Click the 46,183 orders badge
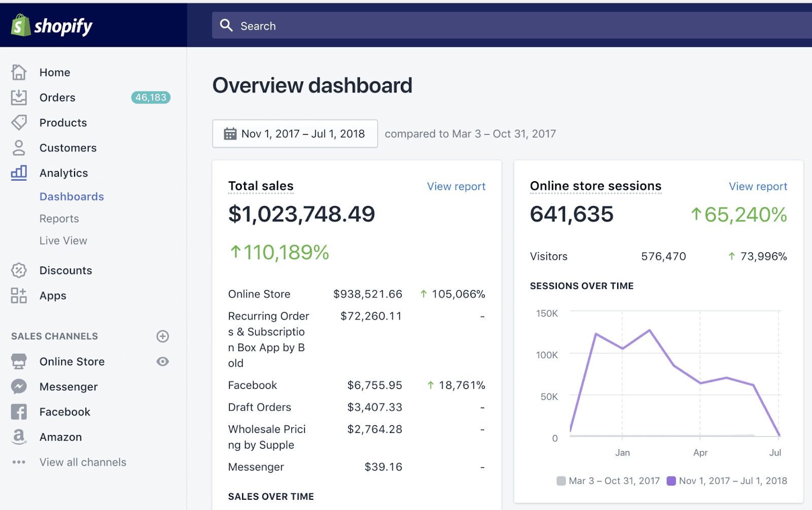 151,97
